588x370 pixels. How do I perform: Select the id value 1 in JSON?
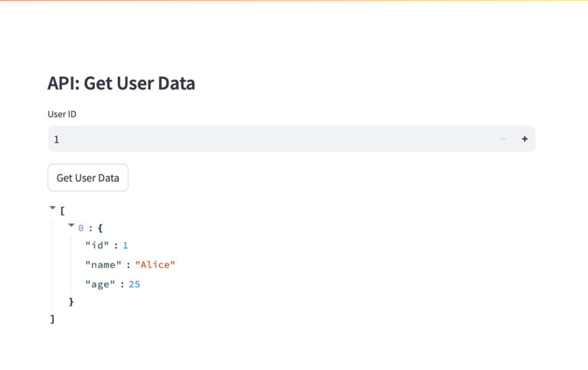click(x=126, y=245)
